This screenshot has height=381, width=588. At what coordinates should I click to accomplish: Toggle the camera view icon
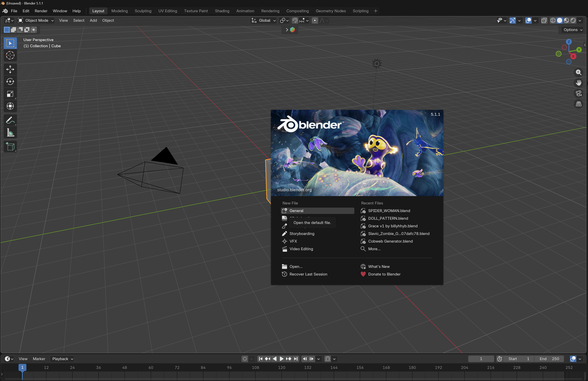[x=578, y=93]
